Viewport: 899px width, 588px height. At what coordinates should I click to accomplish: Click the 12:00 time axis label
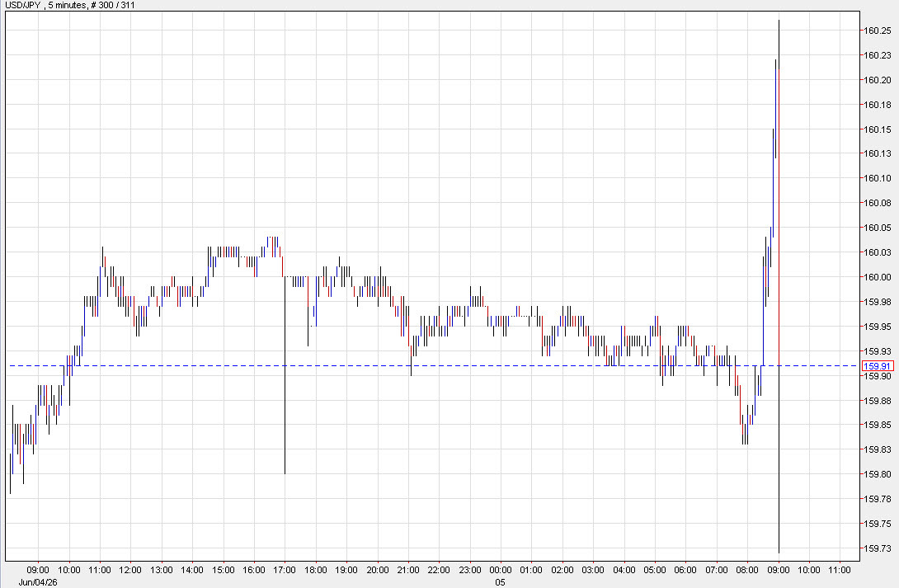click(130, 570)
